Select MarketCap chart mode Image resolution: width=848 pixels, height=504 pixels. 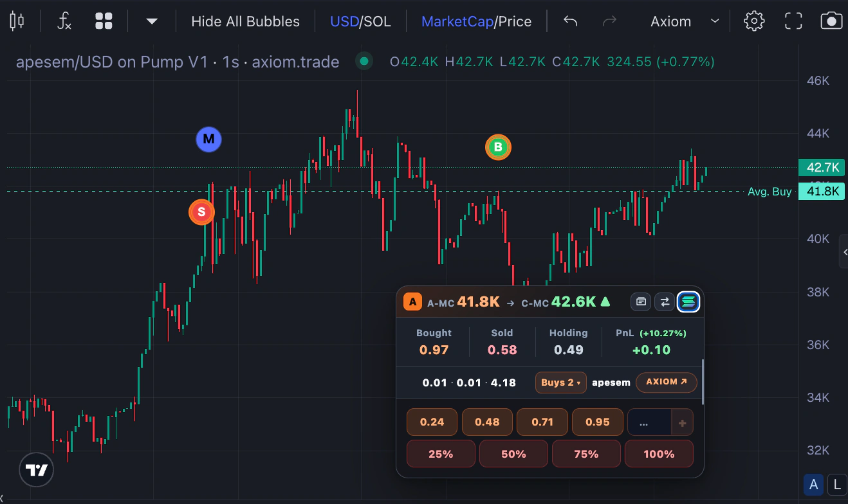click(x=457, y=21)
